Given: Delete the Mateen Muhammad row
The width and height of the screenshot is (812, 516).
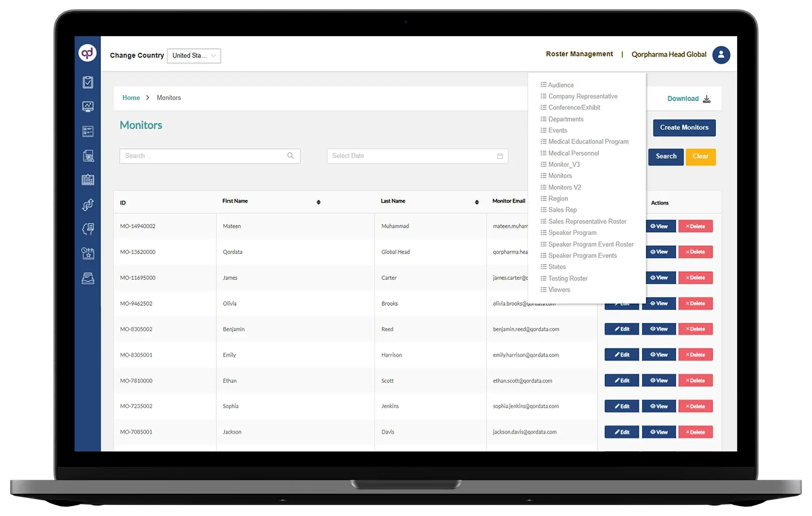Looking at the screenshot, I should (x=695, y=226).
